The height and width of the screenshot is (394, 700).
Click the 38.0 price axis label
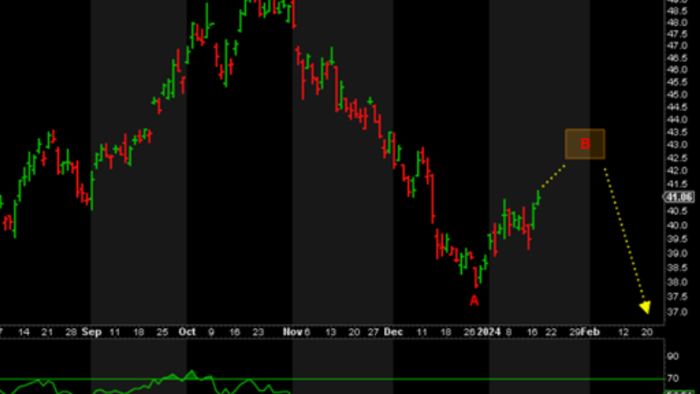pyautogui.click(x=677, y=282)
